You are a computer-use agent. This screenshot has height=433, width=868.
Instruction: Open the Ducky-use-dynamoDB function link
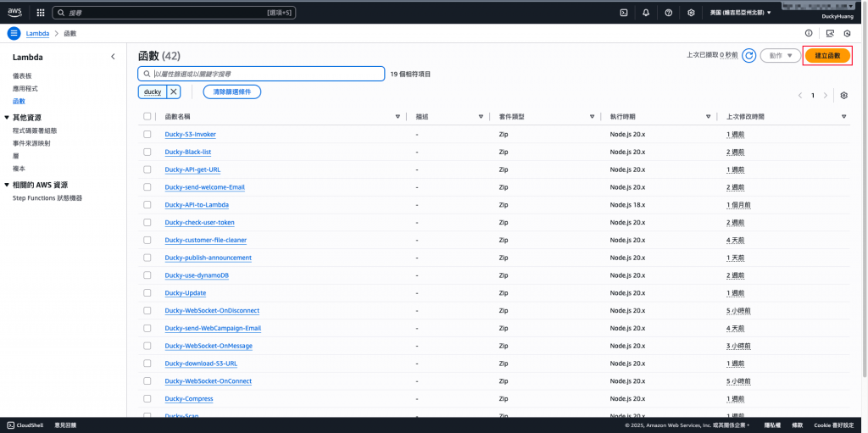(197, 275)
